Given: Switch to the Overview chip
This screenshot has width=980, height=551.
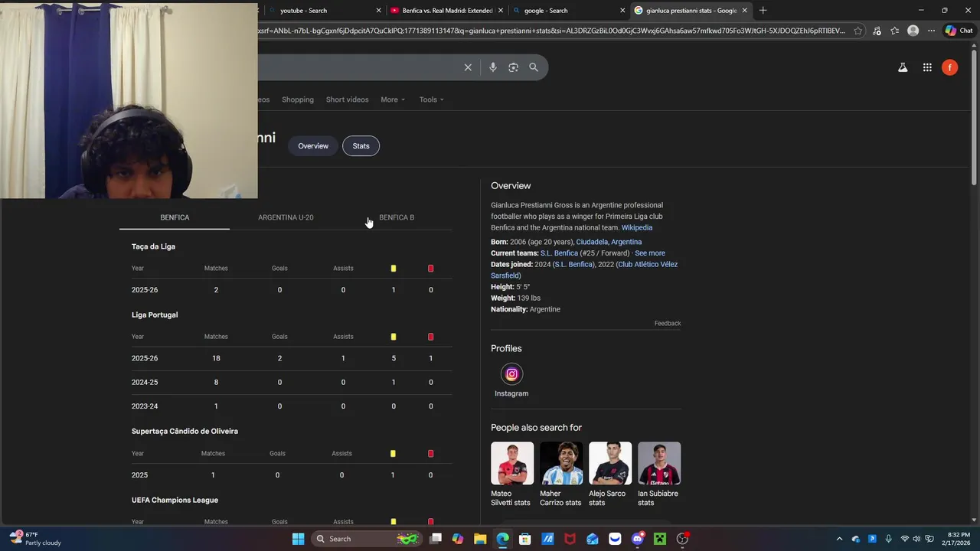Looking at the screenshot, I should coord(313,146).
